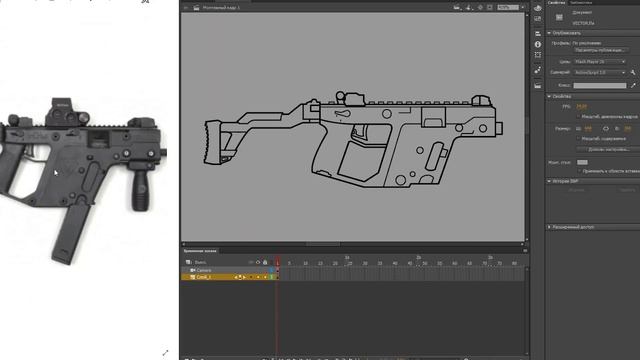The height and width of the screenshot is (360, 640).
Task: Toggle the lock all layers icon
Action: click(x=265, y=262)
